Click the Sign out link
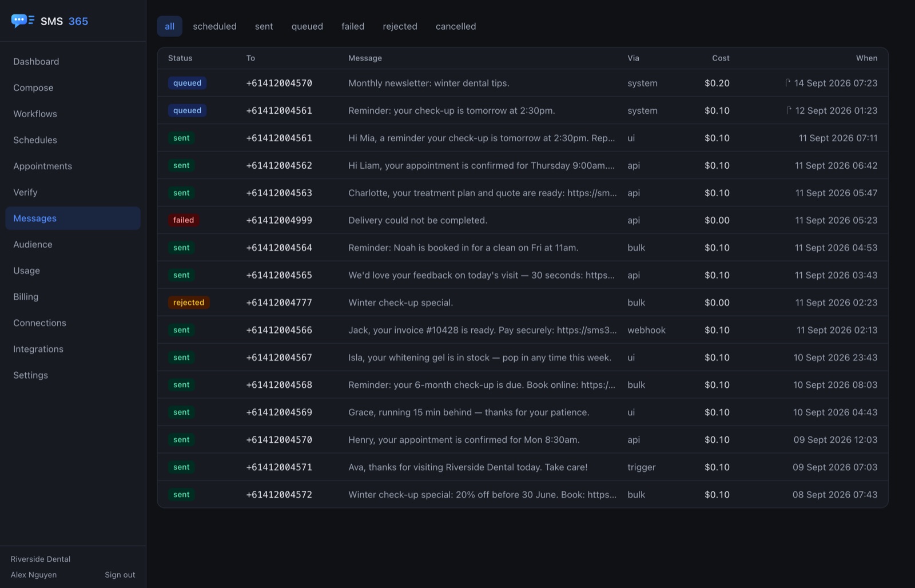This screenshot has height=588, width=915. tap(120, 575)
